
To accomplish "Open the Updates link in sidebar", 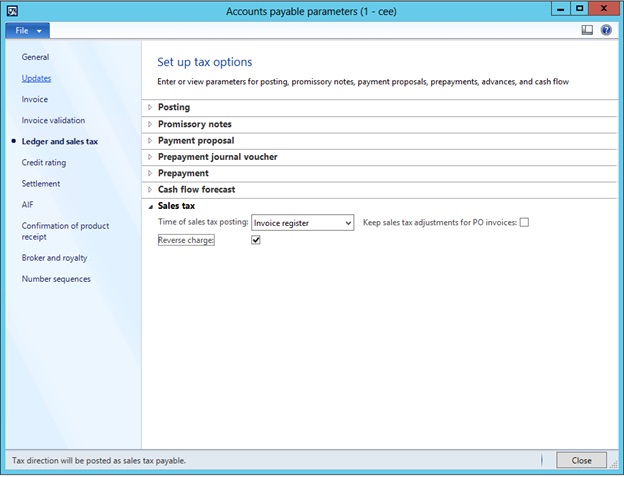I will (36, 78).
